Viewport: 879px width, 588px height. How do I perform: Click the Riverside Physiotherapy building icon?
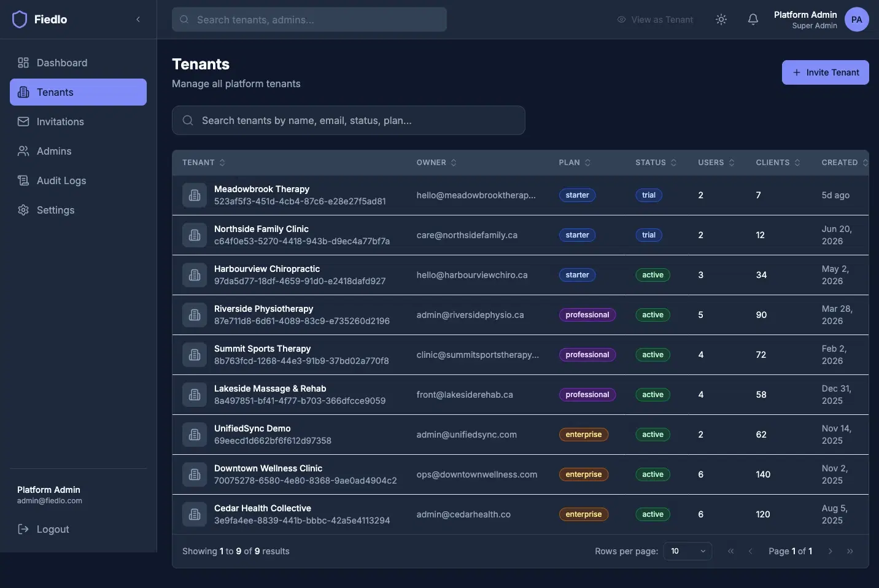pos(195,315)
